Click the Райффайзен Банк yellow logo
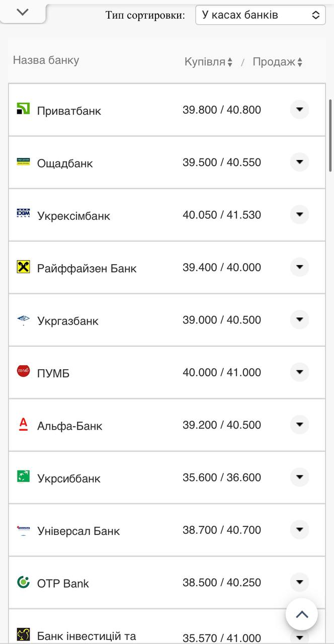The width and height of the screenshot is (334, 644). coord(23,267)
